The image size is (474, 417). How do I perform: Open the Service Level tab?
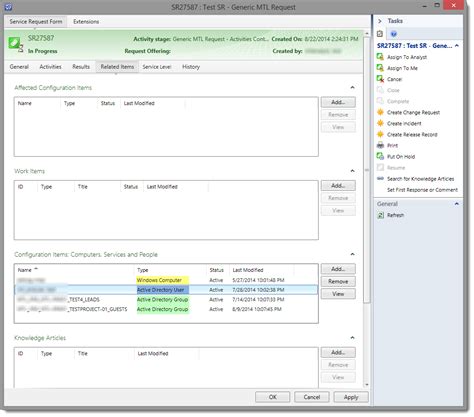click(x=157, y=67)
